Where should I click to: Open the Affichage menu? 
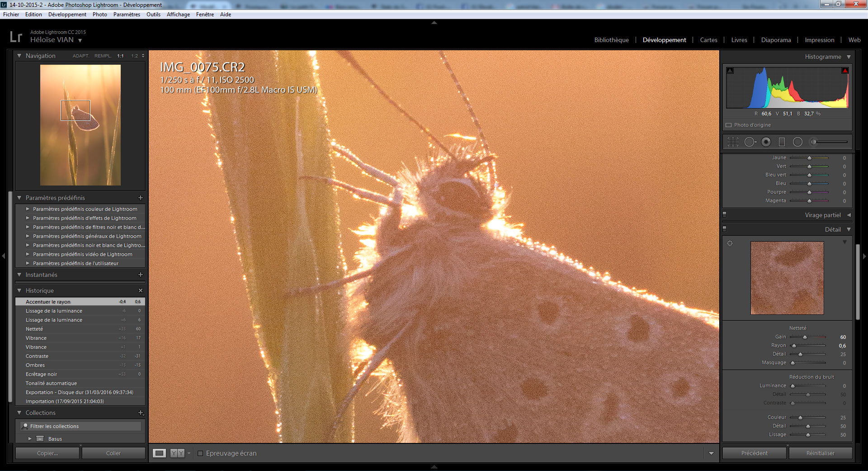[178, 14]
